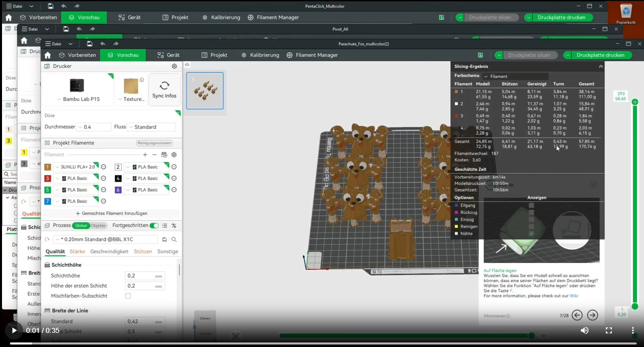Click Sync Infos button
Screen dimensions: 644x347
click(164, 90)
